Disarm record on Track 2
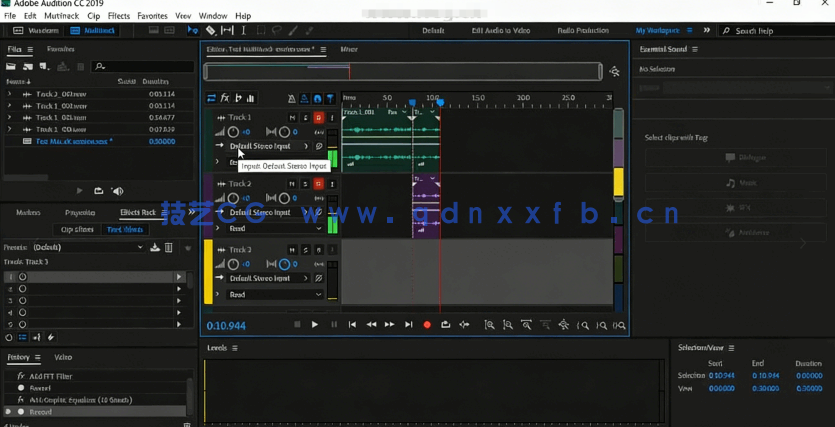This screenshot has height=427, width=835. [318, 184]
